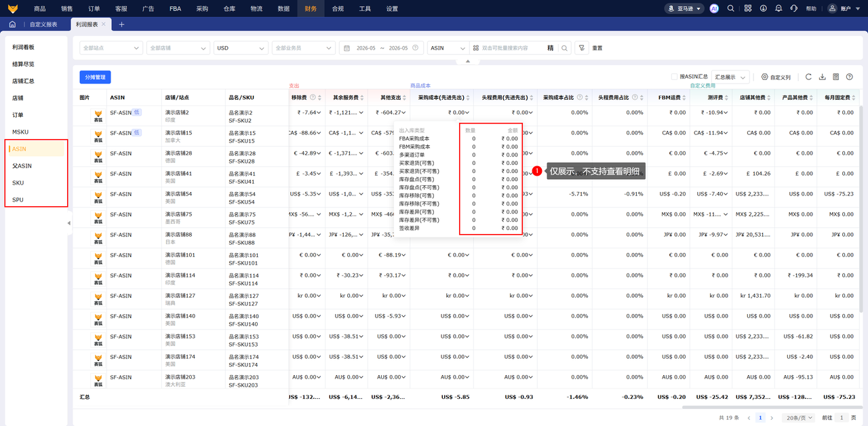Viewport: 868px width, 426px height.
Task: Open the 汇总展示 display dropdown
Action: pos(730,77)
